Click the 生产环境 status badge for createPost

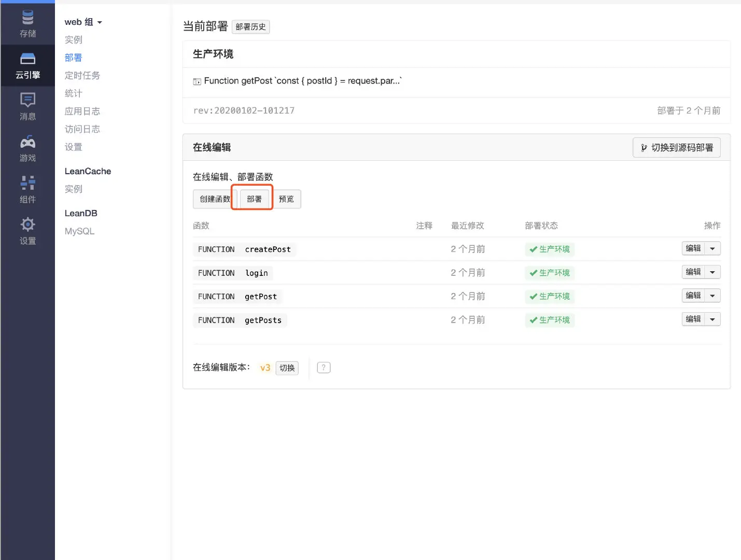(x=550, y=249)
